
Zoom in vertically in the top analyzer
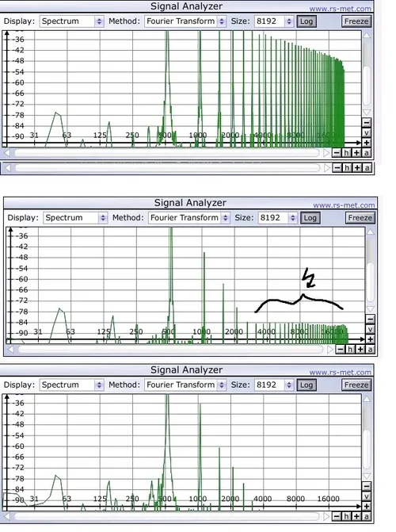pyautogui.click(x=367, y=143)
